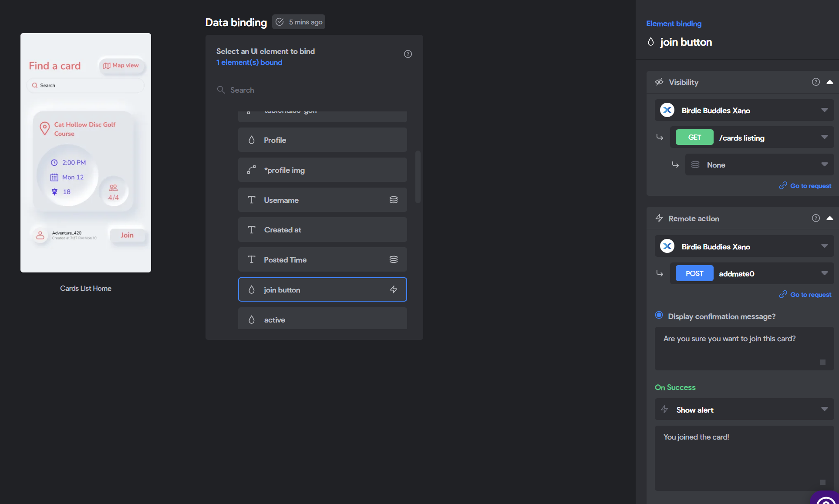Open the POST addmate0 request dropdown
The width and height of the screenshot is (839, 504).
click(x=752, y=273)
